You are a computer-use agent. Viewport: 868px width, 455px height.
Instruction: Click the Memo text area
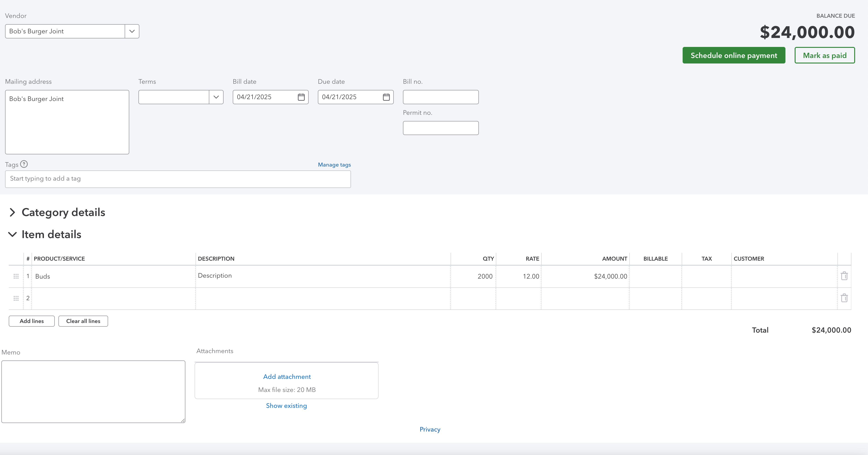pyautogui.click(x=93, y=392)
